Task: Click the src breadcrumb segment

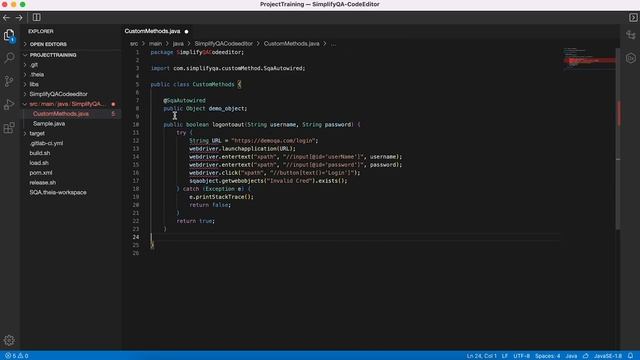Action: (x=134, y=44)
